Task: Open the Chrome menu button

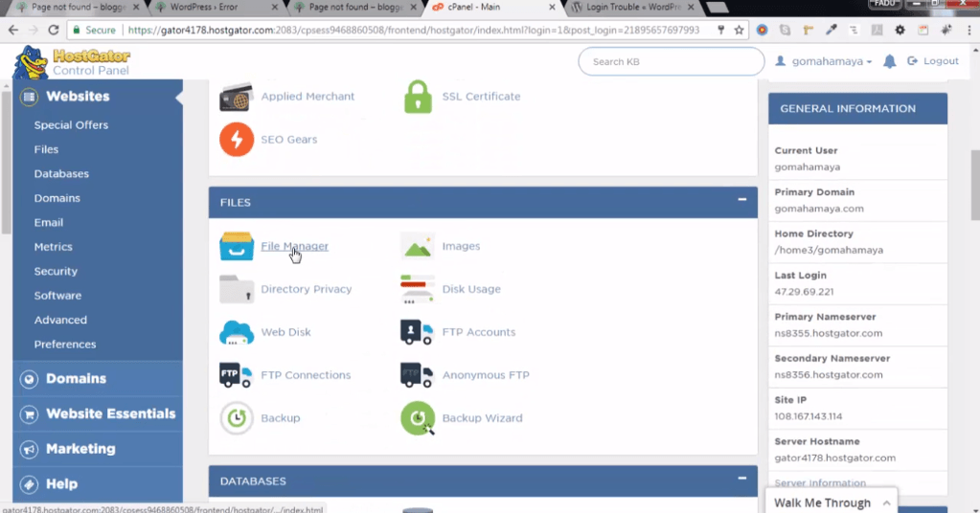Action: pos(969,30)
